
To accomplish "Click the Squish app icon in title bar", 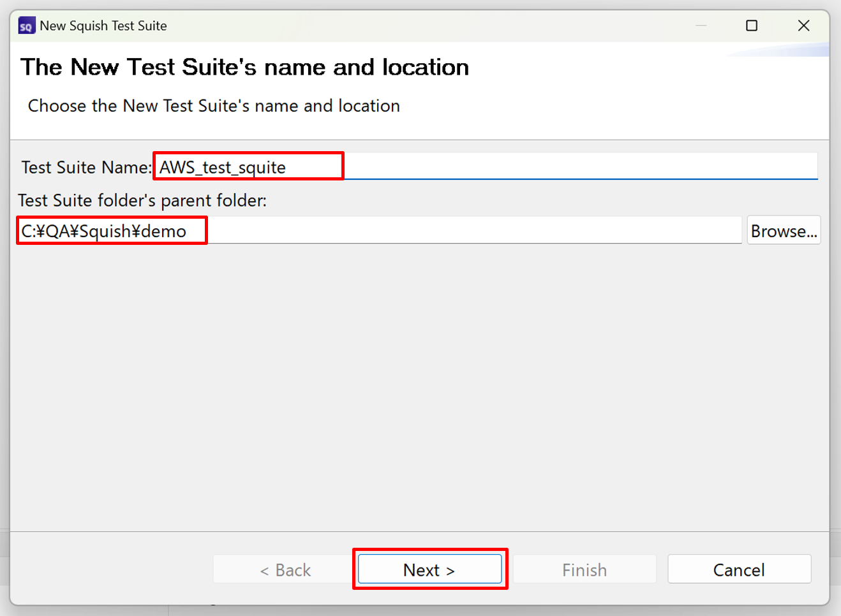I will 26,26.
